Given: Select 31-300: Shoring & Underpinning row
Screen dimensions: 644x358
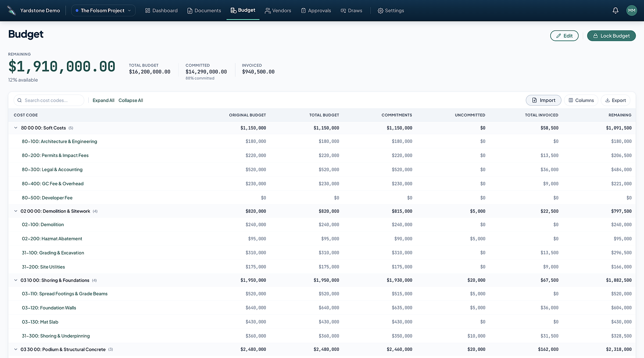Looking at the screenshot, I should coord(322,336).
